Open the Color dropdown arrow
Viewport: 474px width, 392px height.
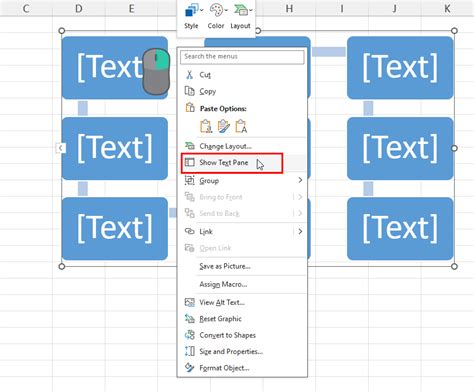coord(226,10)
